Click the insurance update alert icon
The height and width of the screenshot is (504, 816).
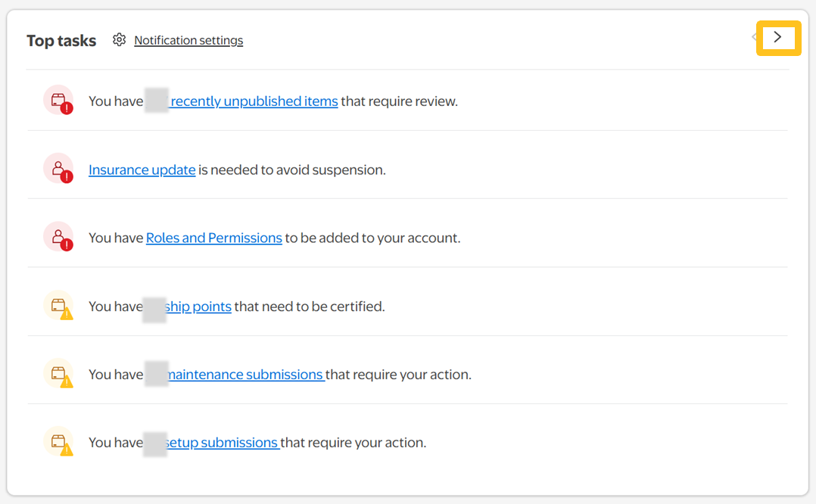[x=58, y=169]
